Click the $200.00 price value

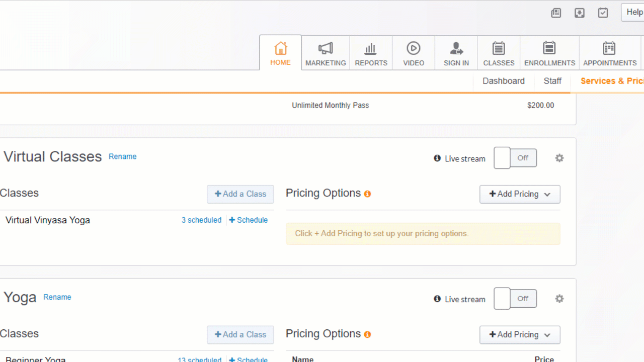tap(540, 106)
